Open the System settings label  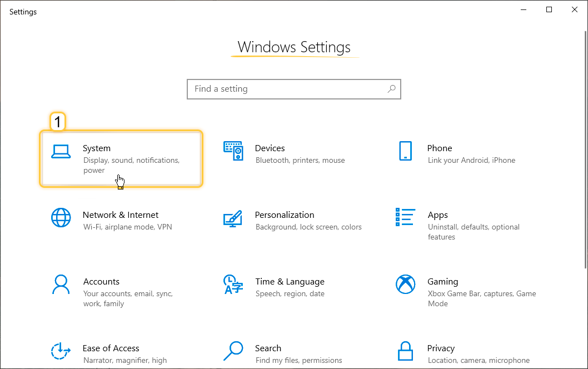tap(97, 148)
